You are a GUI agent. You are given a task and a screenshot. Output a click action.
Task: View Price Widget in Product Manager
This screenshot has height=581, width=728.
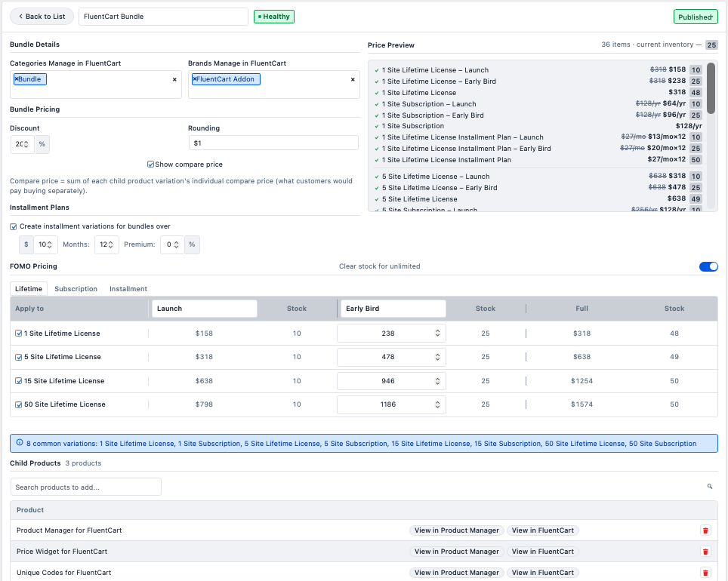[456, 552]
